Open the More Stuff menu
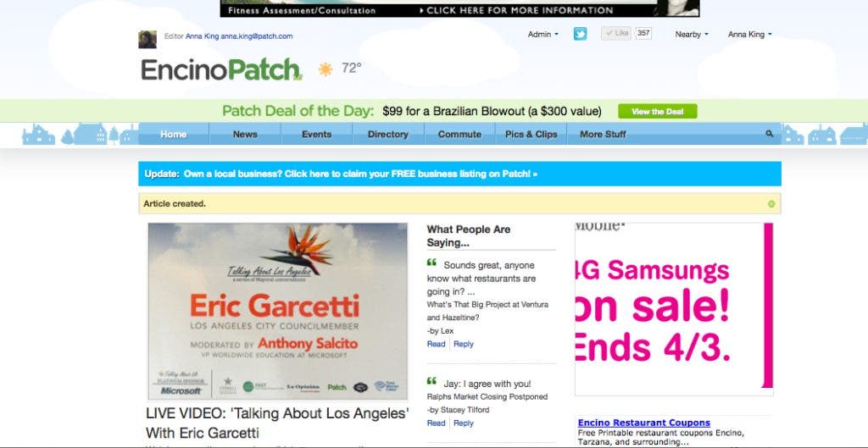 coord(603,134)
